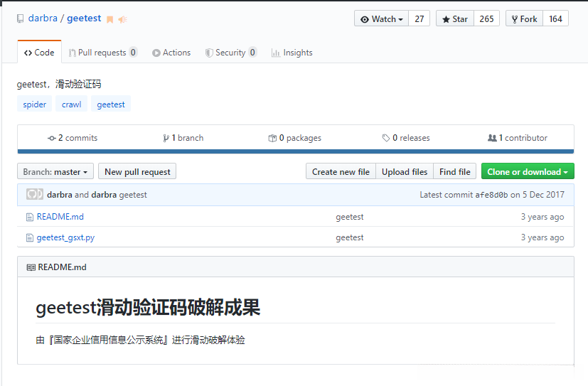
Task: Star the repository
Action: (x=455, y=18)
